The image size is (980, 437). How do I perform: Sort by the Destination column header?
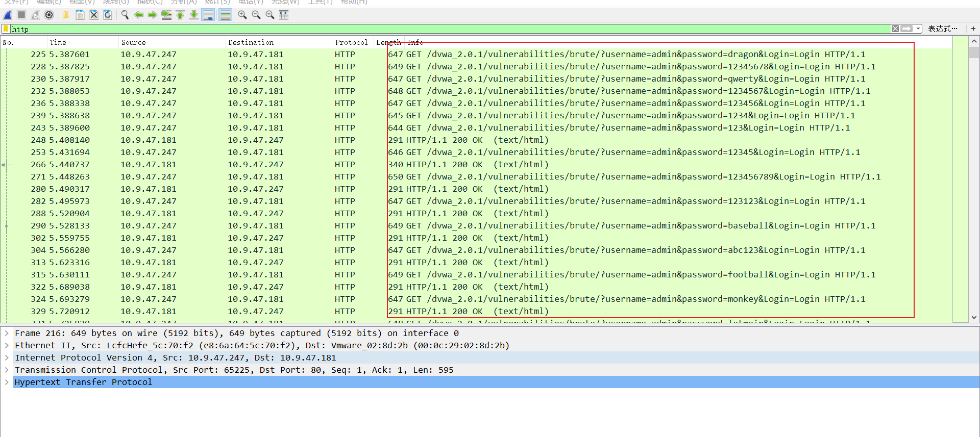[279, 42]
